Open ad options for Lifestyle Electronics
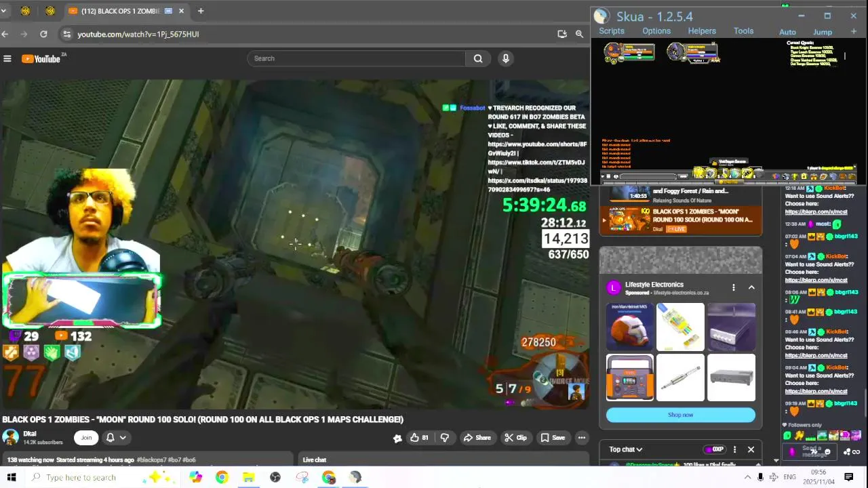The height and width of the screenshot is (488, 868). (733, 287)
